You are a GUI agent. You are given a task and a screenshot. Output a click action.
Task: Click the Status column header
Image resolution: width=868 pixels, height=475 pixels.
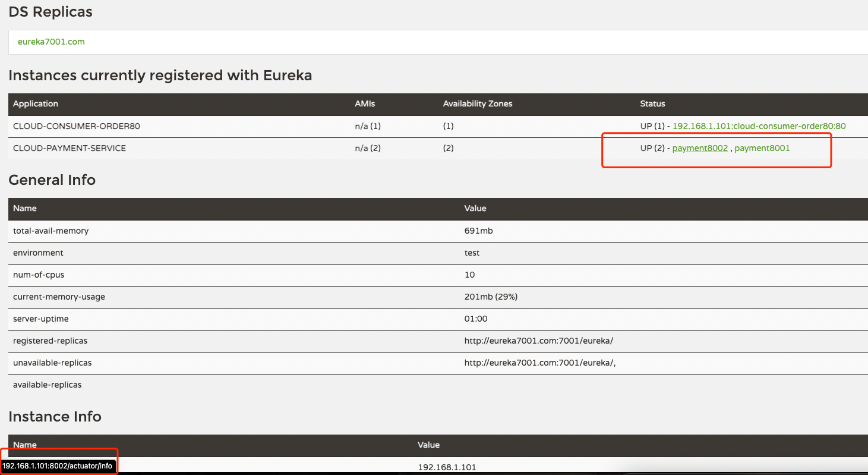[x=652, y=103]
